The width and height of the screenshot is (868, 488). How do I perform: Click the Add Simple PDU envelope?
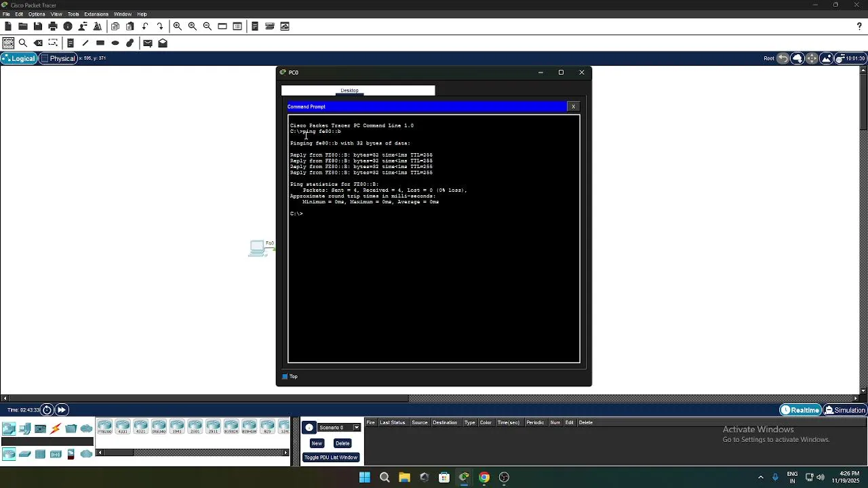click(148, 43)
